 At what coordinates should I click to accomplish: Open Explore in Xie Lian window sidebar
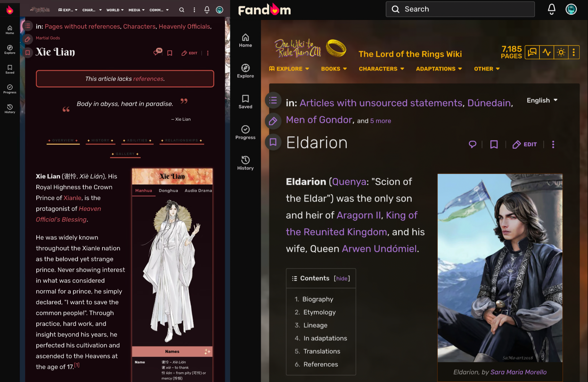pos(10,50)
